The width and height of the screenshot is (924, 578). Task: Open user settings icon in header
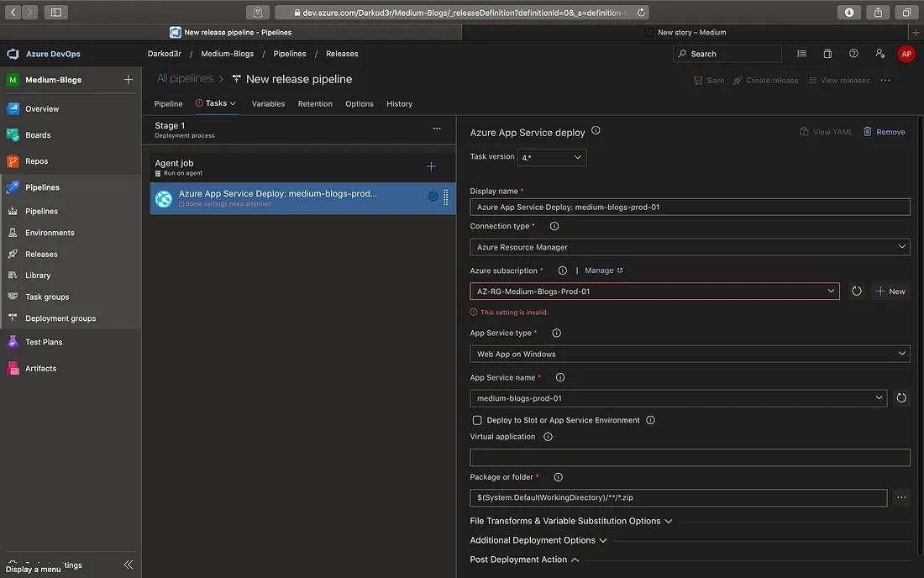tap(879, 54)
